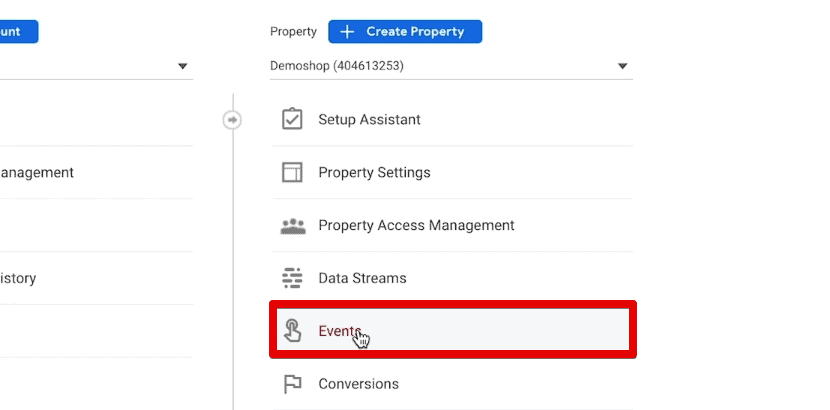Click the Events touch-hand icon
The width and height of the screenshot is (830, 410).
(292, 331)
